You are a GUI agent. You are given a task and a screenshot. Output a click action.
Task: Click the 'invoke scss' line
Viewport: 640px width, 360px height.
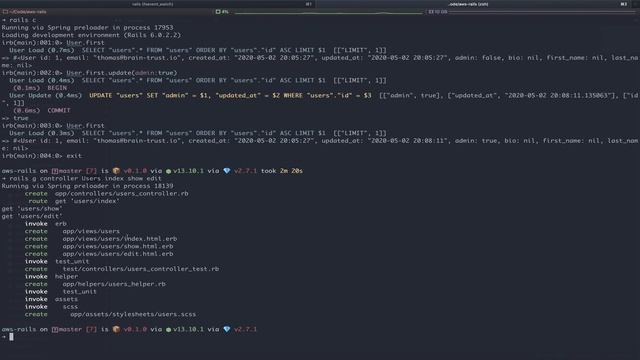pos(51,307)
